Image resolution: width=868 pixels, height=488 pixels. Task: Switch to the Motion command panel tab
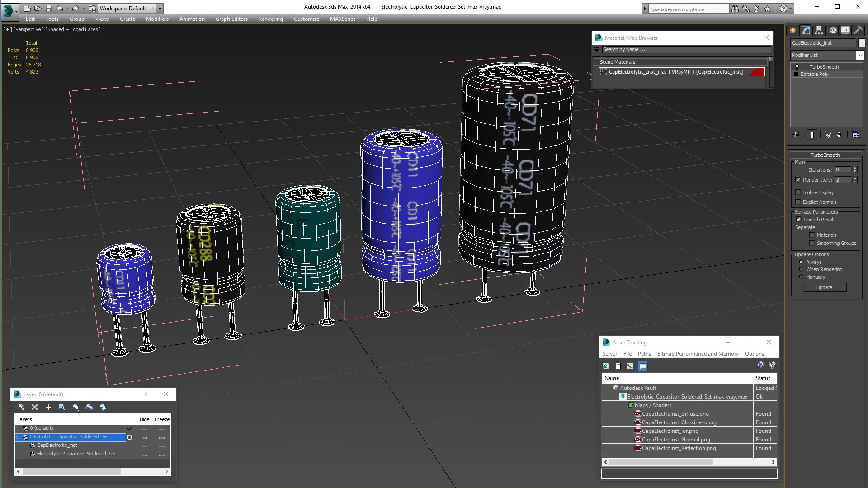click(x=832, y=30)
